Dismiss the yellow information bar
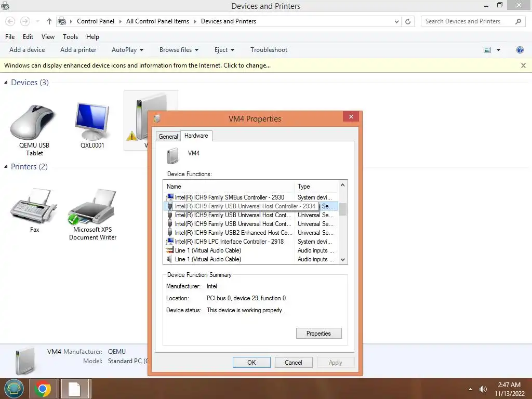The width and height of the screenshot is (532, 399). click(523, 65)
